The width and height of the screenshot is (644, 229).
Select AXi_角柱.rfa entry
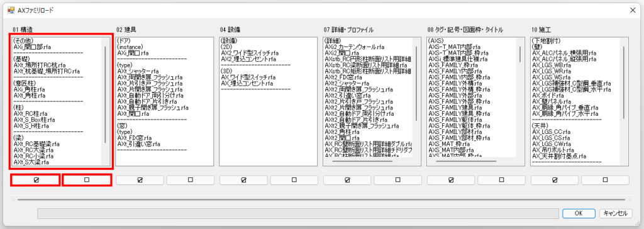coord(29,89)
